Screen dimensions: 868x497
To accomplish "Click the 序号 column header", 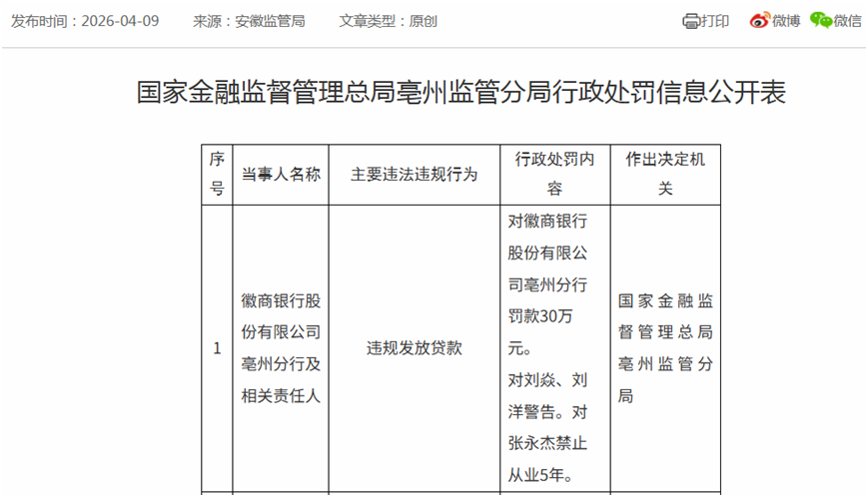I will click(x=217, y=175).
